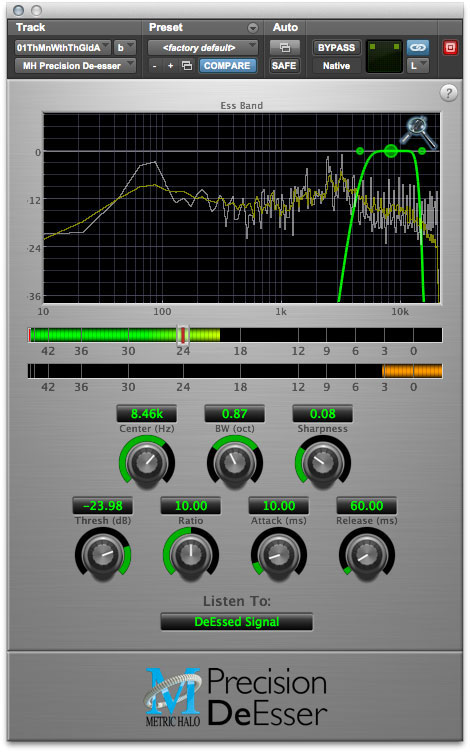
Task: Open the factory default preset dropdown
Action: tap(203, 47)
